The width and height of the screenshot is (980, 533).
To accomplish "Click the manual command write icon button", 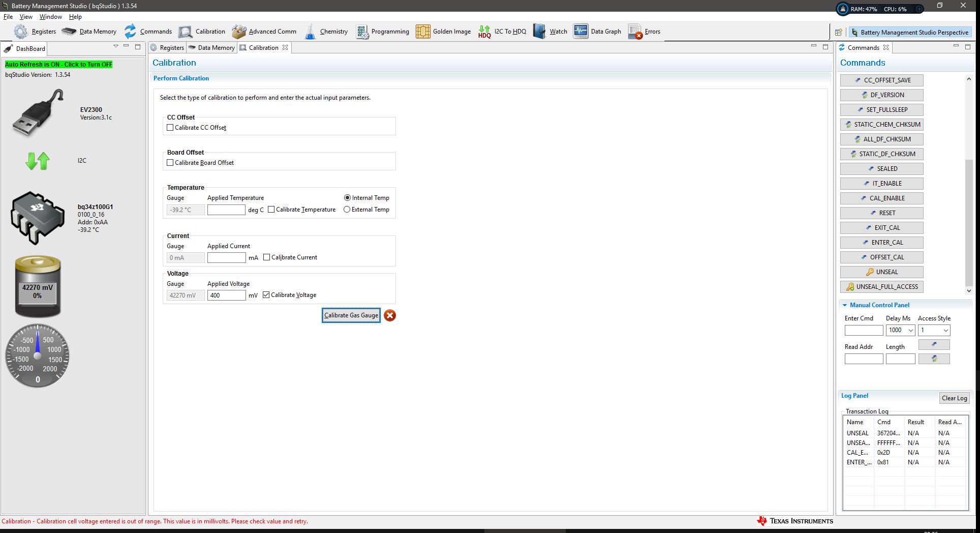I will [934, 344].
